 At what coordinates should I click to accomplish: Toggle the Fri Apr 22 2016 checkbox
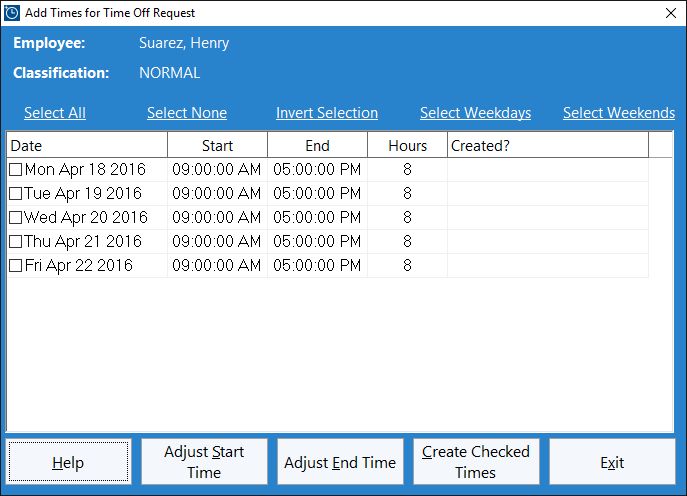pyautogui.click(x=15, y=266)
